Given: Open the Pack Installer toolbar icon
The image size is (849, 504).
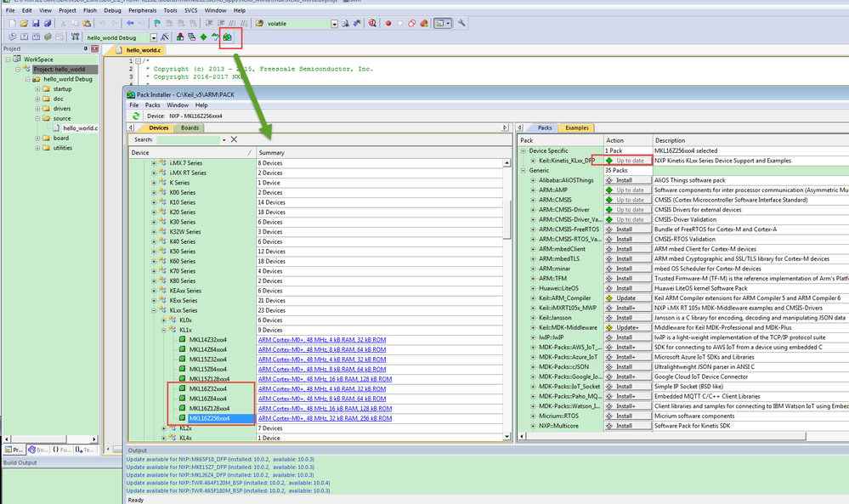Looking at the screenshot, I should coord(228,37).
